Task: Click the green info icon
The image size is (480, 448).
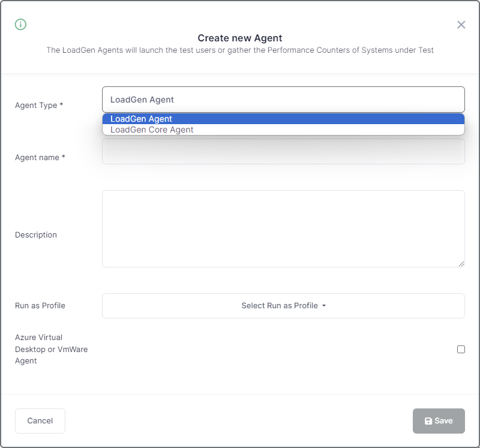Action: pyautogui.click(x=20, y=24)
